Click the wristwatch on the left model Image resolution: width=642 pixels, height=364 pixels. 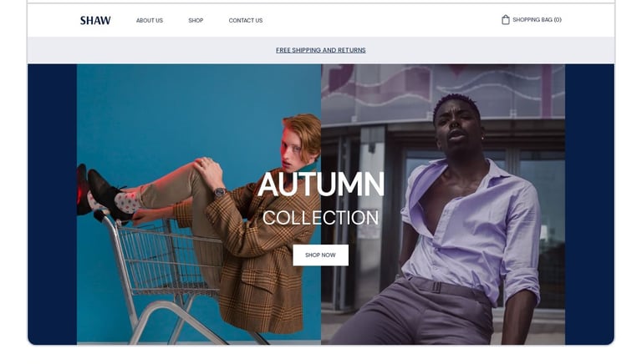pos(220,192)
